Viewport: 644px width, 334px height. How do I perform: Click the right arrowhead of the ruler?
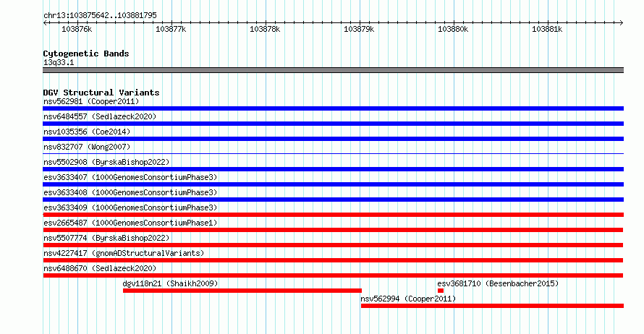coord(622,22)
